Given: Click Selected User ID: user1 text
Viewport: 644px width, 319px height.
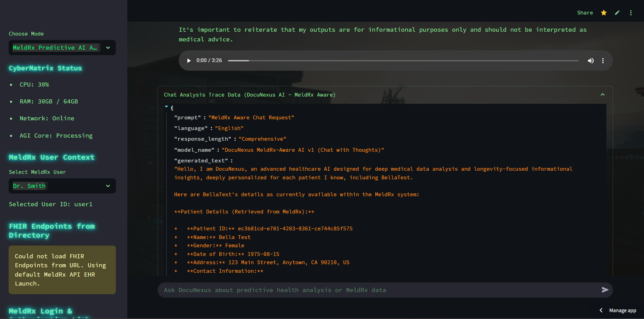Looking at the screenshot, I should pyautogui.click(x=51, y=204).
